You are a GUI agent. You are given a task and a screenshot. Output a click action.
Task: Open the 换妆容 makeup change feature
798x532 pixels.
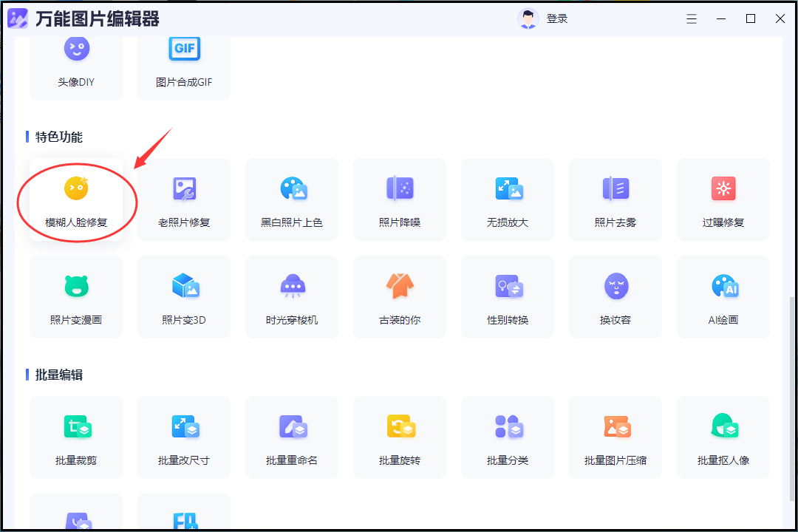tap(615, 297)
